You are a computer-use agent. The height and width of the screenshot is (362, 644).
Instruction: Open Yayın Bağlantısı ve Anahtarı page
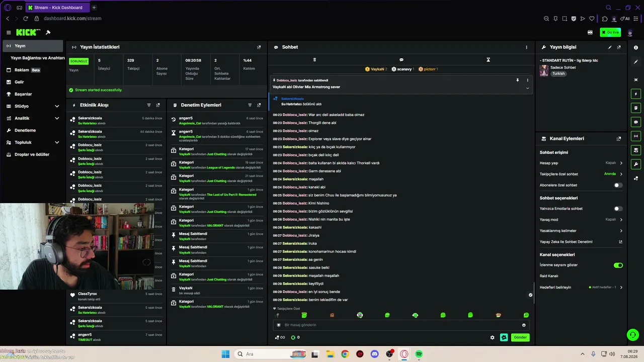[x=38, y=58]
